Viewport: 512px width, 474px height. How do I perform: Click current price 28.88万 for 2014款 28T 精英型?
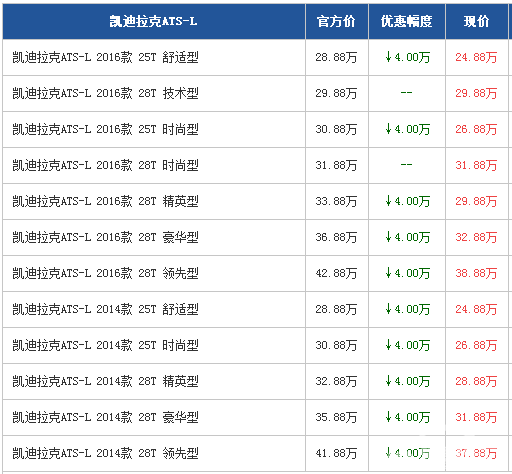(476, 381)
